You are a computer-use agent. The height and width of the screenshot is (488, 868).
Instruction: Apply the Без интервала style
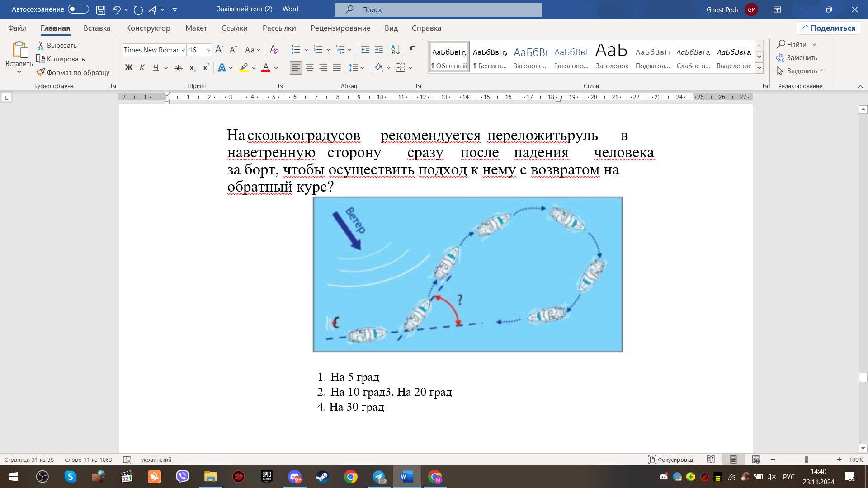point(490,56)
